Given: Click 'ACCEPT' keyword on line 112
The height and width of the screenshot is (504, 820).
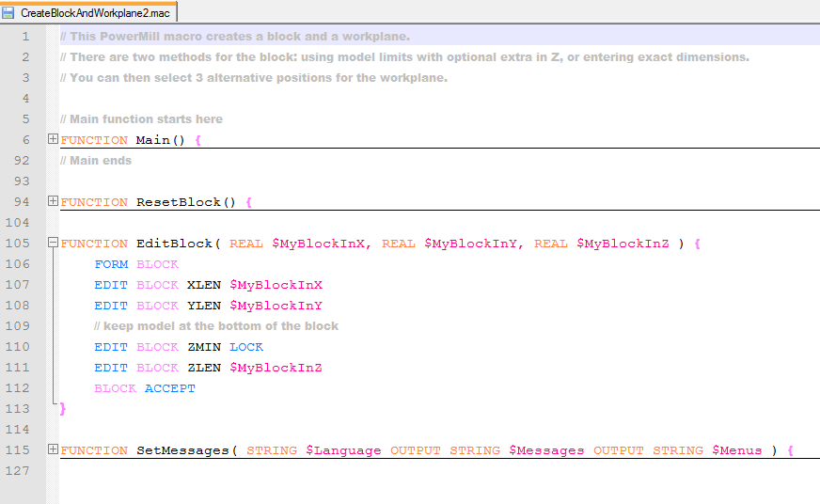Looking at the screenshot, I should pyautogui.click(x=170, y=388).
